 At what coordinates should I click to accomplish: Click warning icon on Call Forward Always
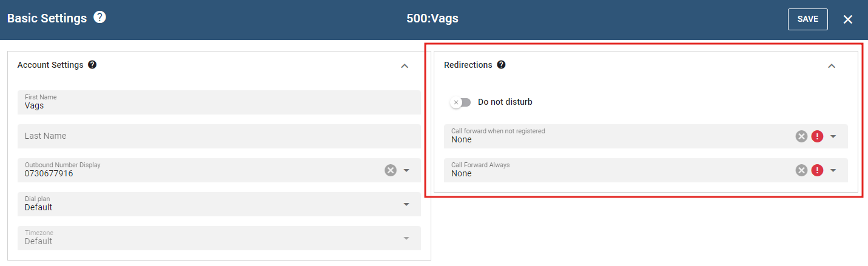[x=817, y=170]
